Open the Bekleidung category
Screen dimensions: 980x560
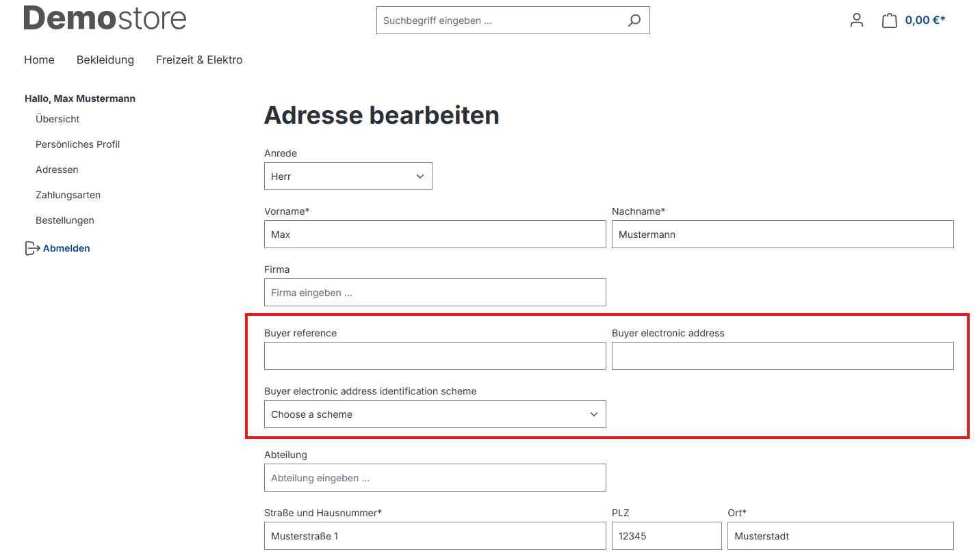pos(105,60)
